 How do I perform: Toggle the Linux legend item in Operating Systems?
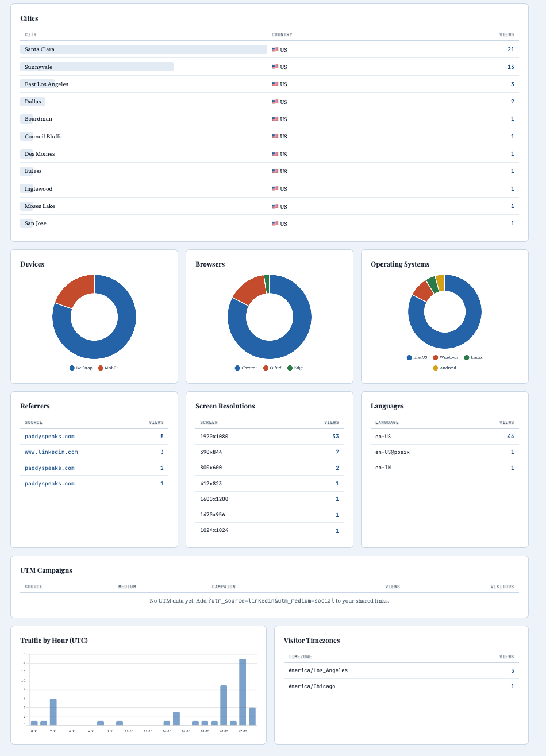[467, 357]
